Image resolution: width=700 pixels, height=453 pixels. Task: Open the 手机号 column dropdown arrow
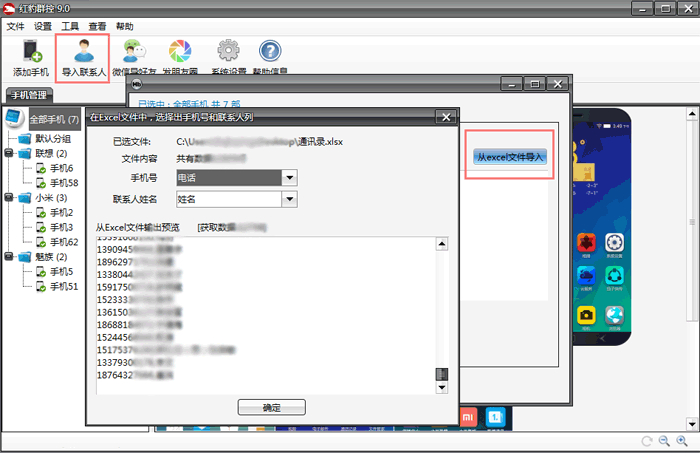(x=289, y=178)
